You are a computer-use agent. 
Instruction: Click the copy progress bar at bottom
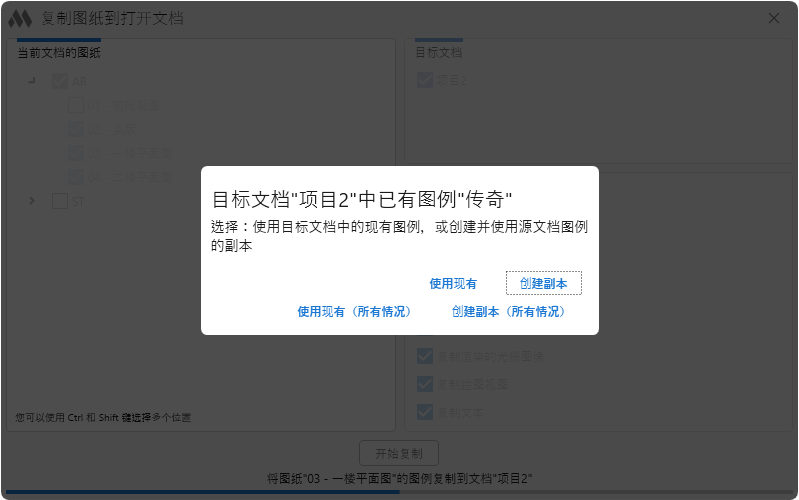pyautogui.click(x=400, y=492)
